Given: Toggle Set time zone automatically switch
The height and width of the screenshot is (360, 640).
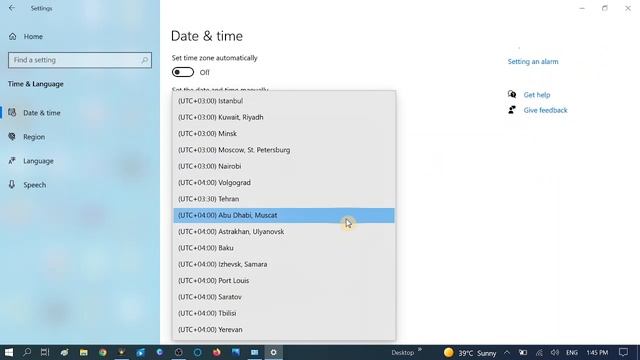Looking at the screenshot, I should 183,72.
